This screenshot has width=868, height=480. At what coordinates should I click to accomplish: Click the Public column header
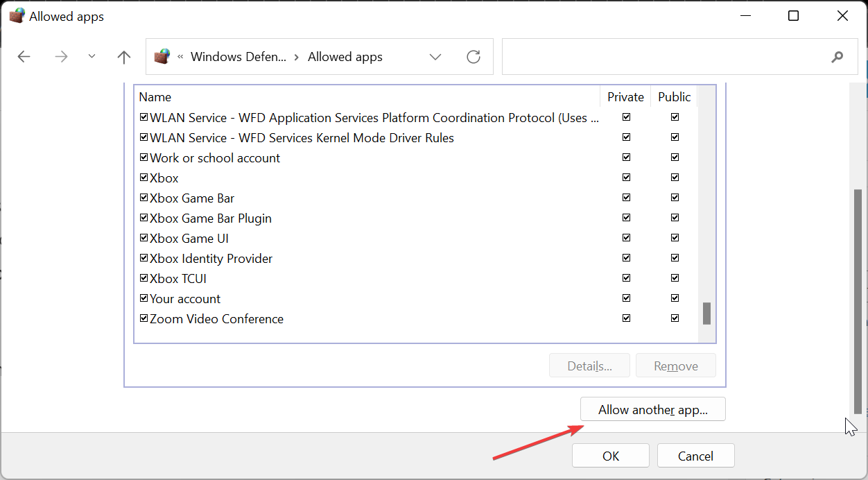coord(675,97)
